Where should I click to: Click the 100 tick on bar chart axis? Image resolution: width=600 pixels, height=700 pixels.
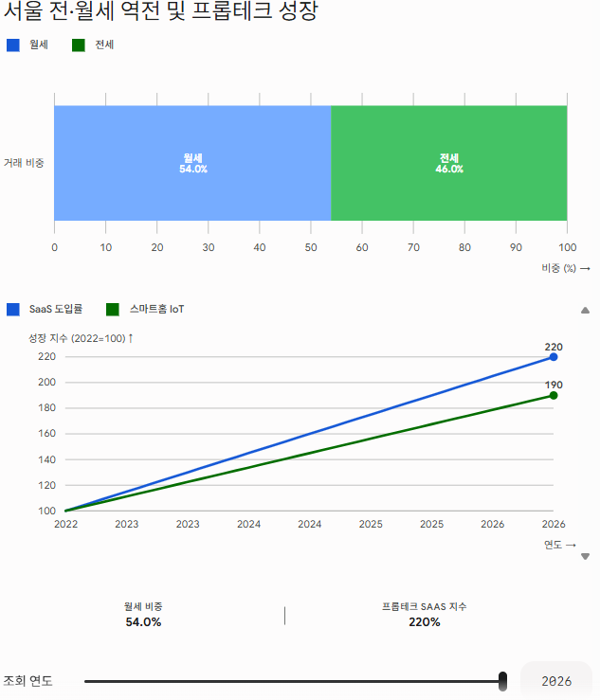568,247
